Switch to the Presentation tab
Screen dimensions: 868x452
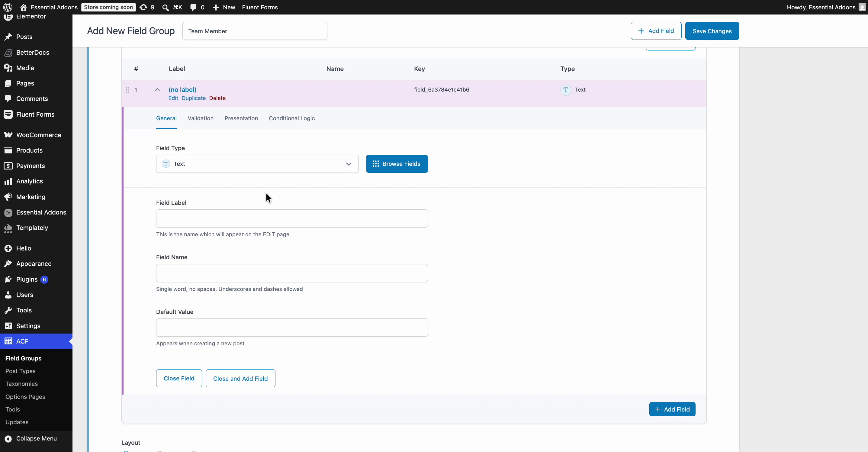(241, 118)
